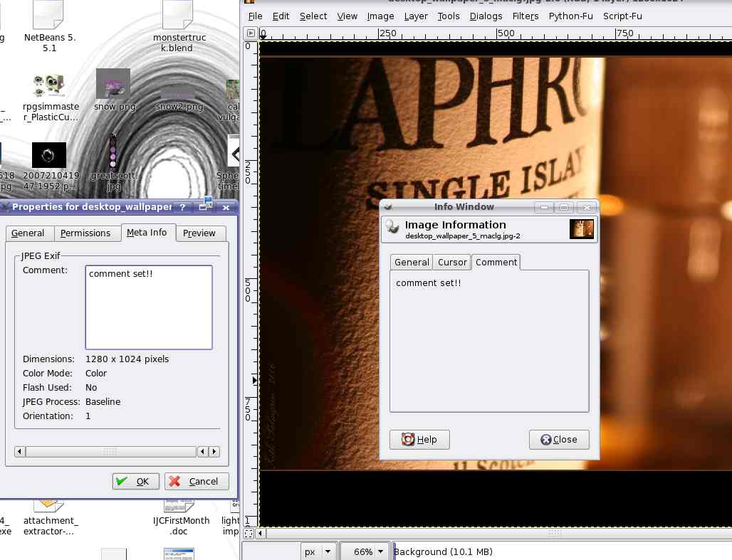Open the Tools menu in GIMP
Image resolution: width=732 pixels, height=560 pixels.
click(449, 16)
